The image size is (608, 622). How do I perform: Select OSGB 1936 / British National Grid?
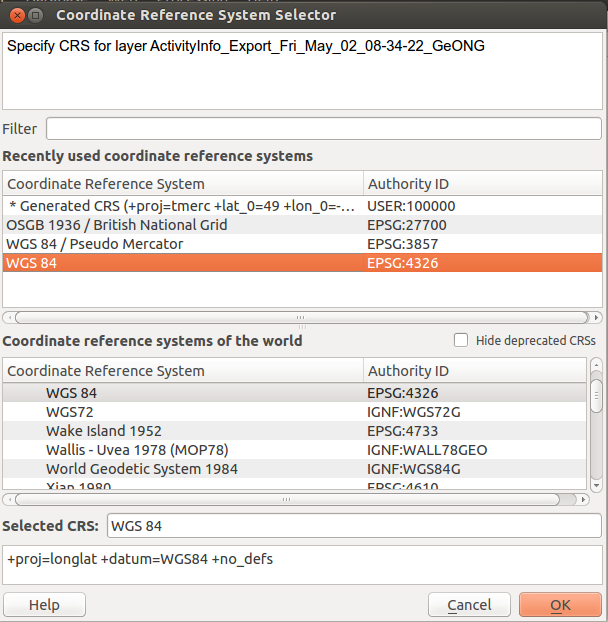click(x=302, y=225)
